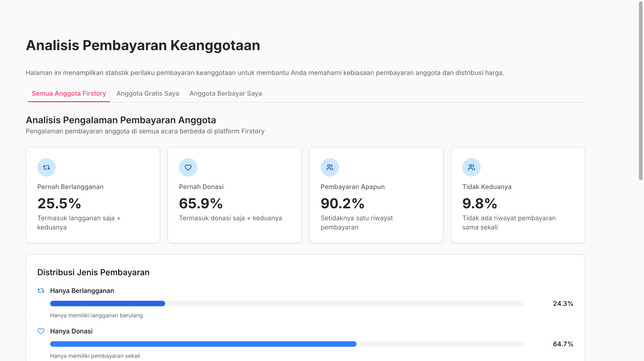Click the 90.2% value in Pembayaran Apapun
Viewport: 644px width, 361px height.
(342, 203)
